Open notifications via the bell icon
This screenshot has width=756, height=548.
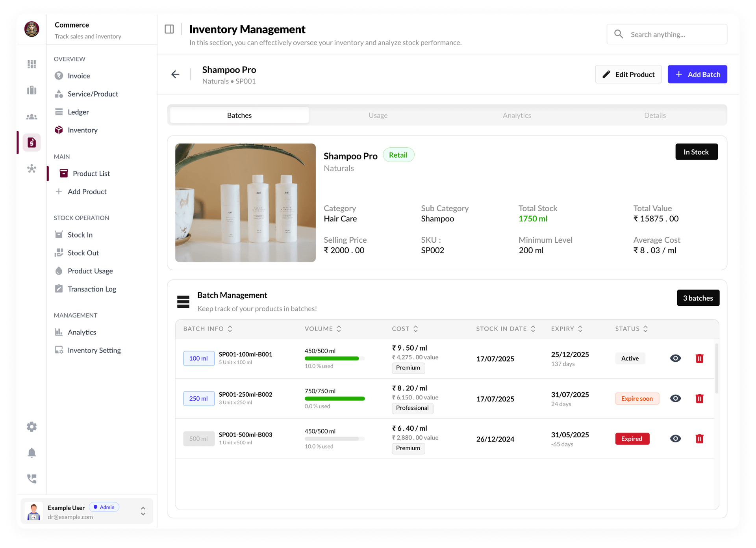tap(31, 453)
